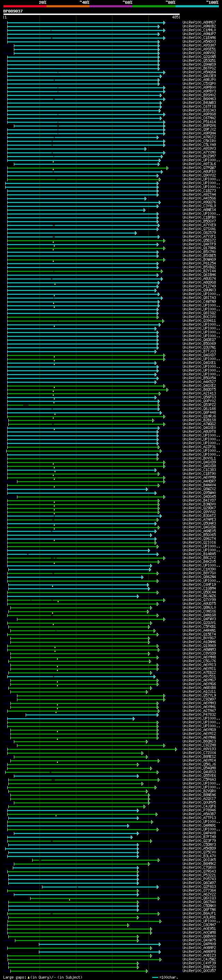Open hit UniRef100_A8HMG7
The height and width of the screenshot is (980, 222).
(x=199, y=23)
